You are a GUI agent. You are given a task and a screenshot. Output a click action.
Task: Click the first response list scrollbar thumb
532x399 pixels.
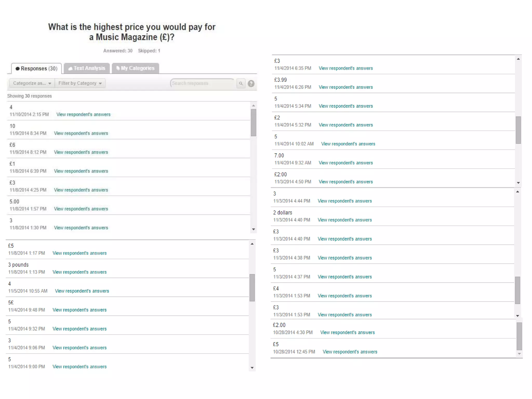(254, 123)
